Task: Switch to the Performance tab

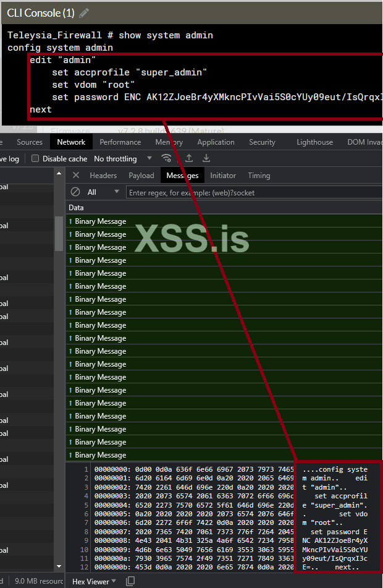Action: [120, 142]
